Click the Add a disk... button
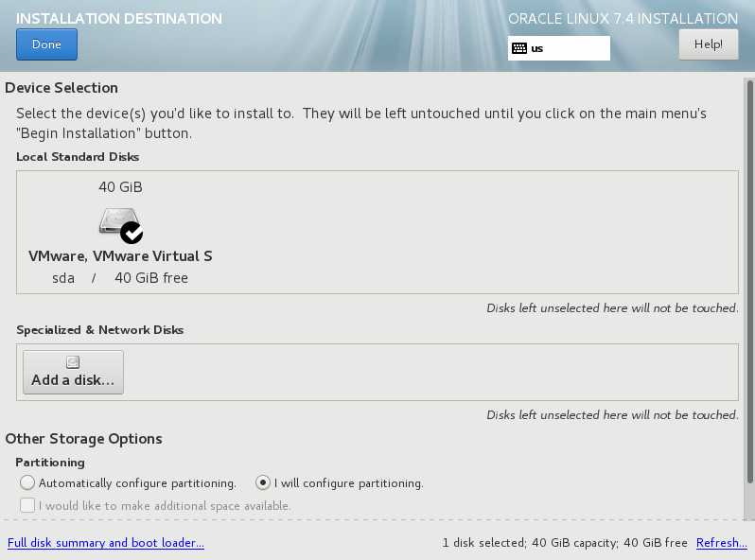 click(x=73, y=372)
